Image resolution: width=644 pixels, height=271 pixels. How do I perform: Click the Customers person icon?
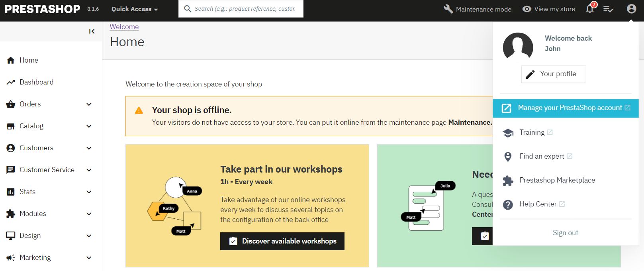[x=11, y=148]
